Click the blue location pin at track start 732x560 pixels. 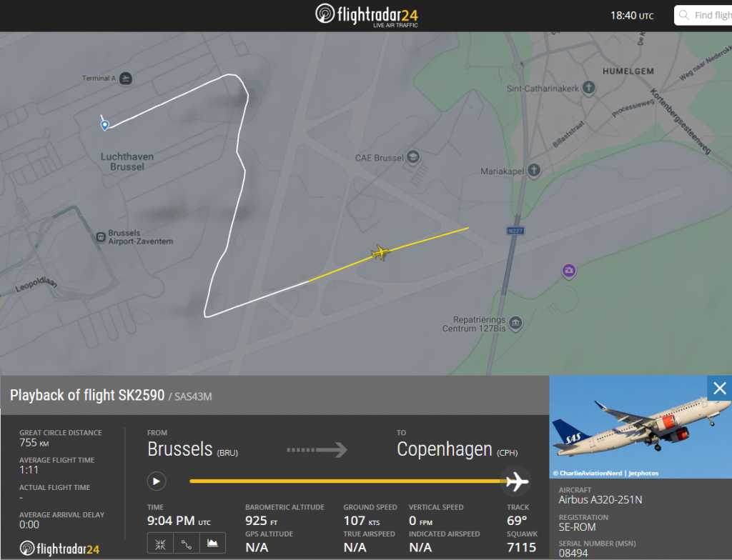[x=104, y=124]
